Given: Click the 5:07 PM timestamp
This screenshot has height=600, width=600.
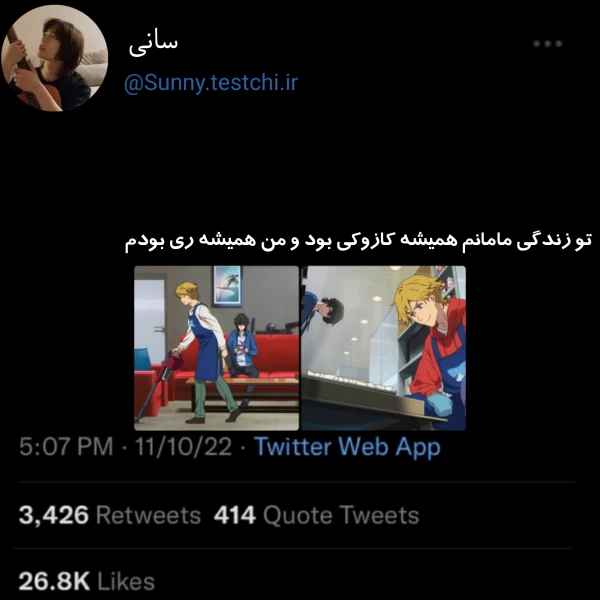Looking at the screenshot, I should tap(66, 447).
